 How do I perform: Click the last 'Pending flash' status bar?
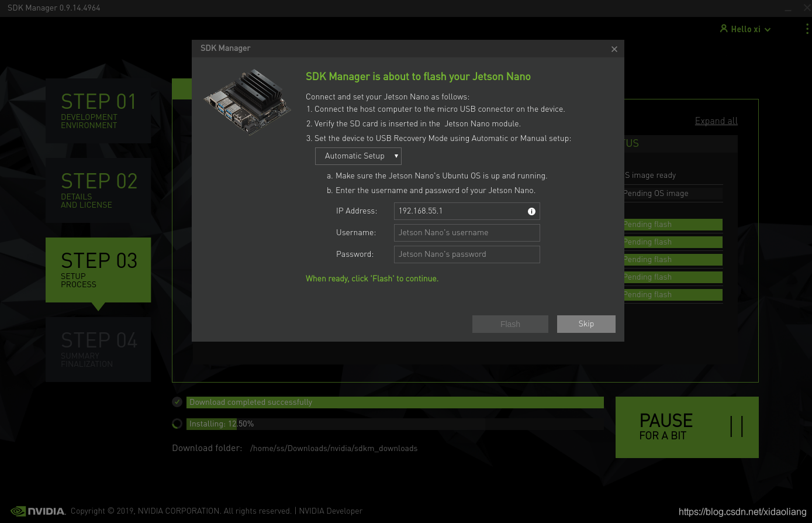tap(673, 295)
